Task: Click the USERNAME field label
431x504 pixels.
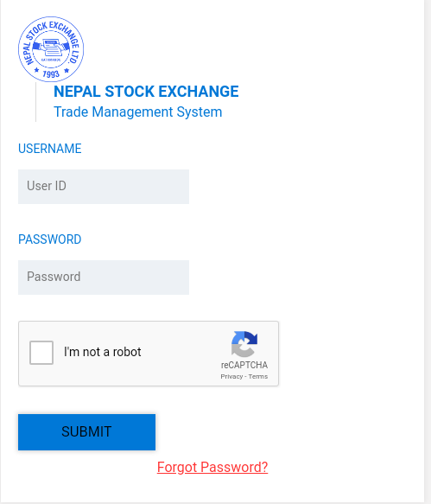Action: [50, 149]
